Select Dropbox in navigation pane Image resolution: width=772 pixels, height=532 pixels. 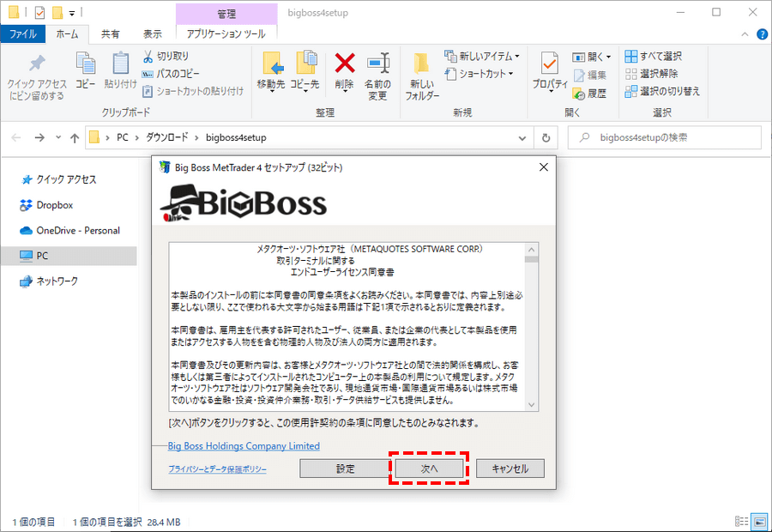[46, 205]
